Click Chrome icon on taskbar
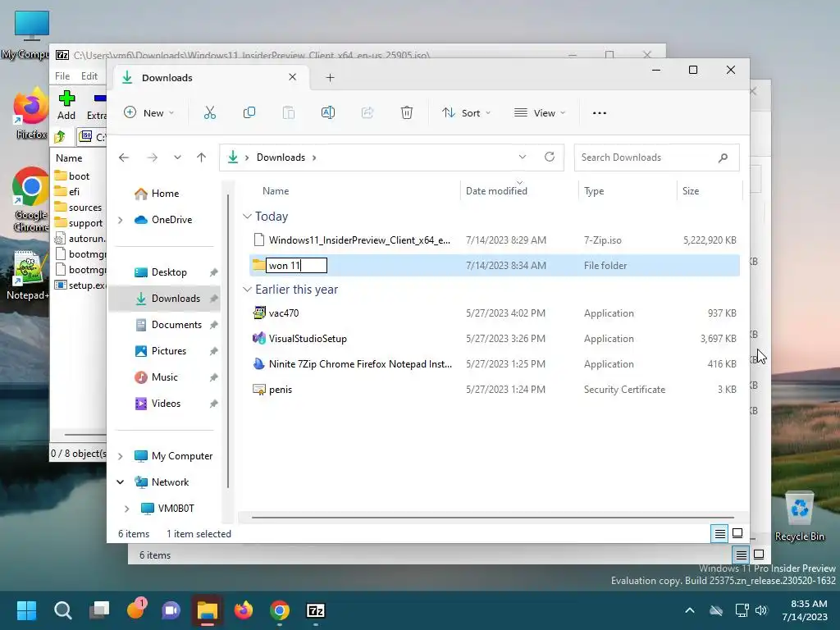840x630 pixels. 280,610
